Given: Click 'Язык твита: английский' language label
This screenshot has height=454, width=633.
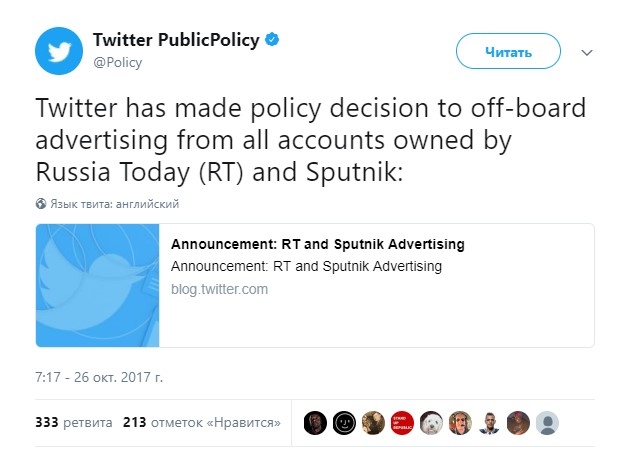Looking at the screenshot, I should 115,204.
